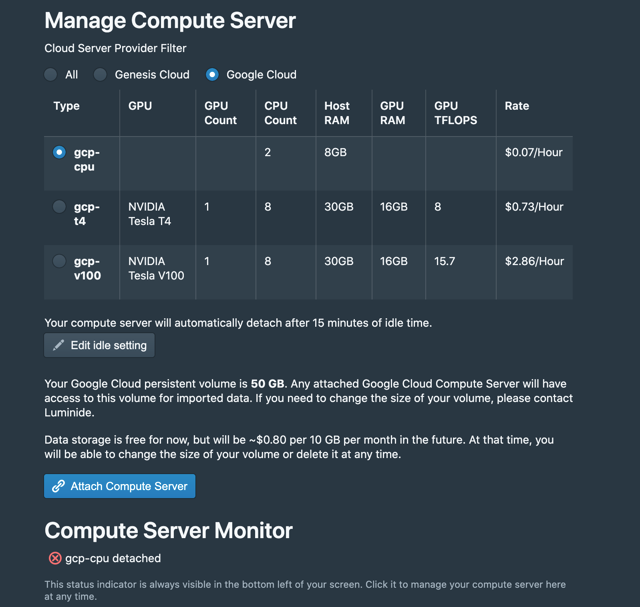Screen dimensions: 640x607
Task: Click the Attach Compute Server button text
Action: (x=129, y=486)
